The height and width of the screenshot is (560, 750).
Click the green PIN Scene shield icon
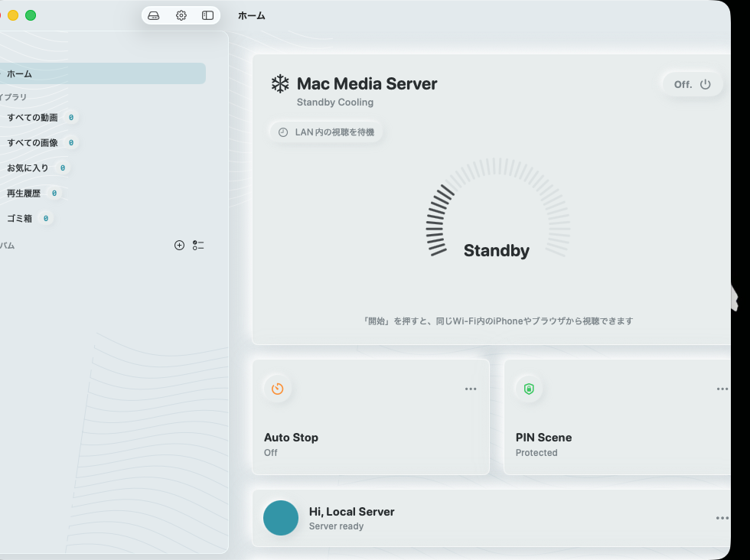[529, 389]
